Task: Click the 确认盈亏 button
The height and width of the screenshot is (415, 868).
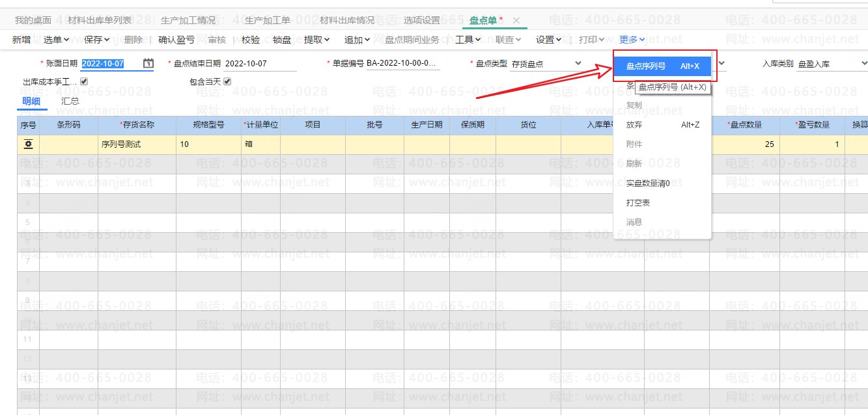Action: (176, 40)
